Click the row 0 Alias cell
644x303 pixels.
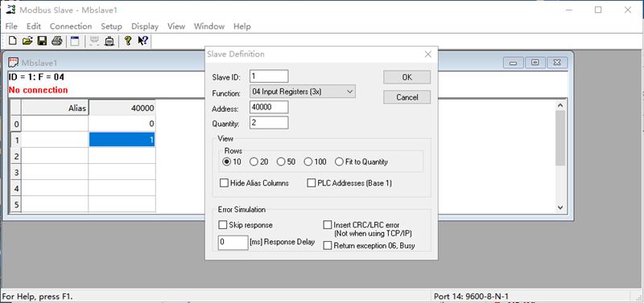[55, 124]
